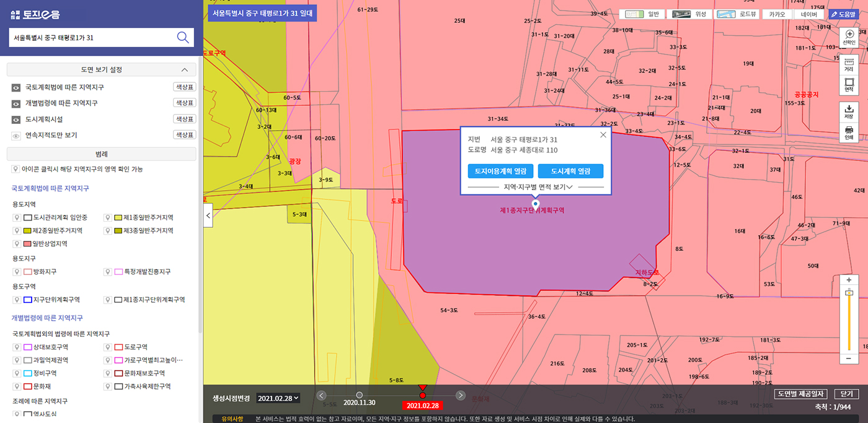Zoom in with the plus button
The height and width of the screenshot is (423, 868).
point(849,280)
